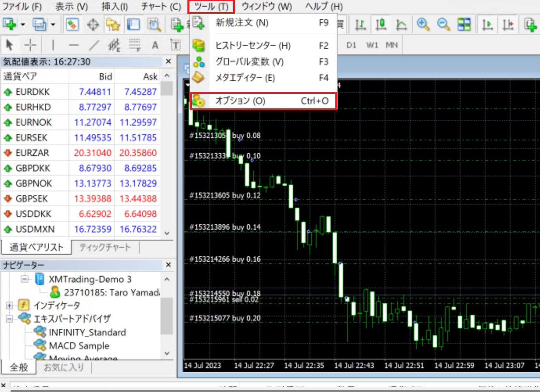Viewport: 540px width, 392px height.
Task: Open the ヒストリーセンター menu entry
Action: click(253, 46)
